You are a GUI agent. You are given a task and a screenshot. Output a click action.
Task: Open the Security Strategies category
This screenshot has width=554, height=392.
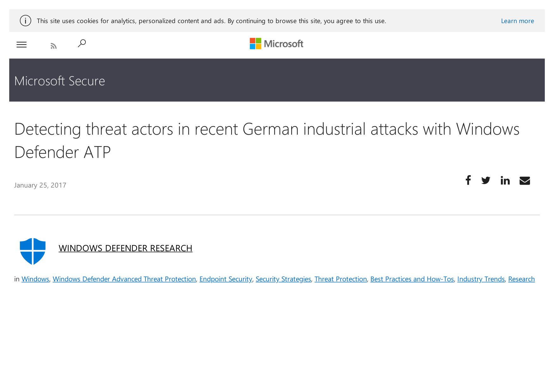click(x=283, y=279)
